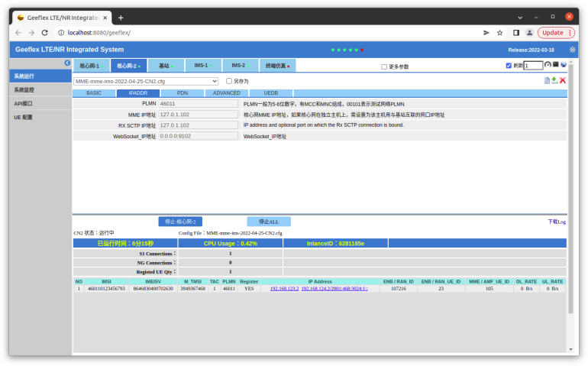The width and height of the screenshot is (588, 366).
Task: Click the 已运行时间 status cell
Action: pyautogui.click(x=125, y=244)
